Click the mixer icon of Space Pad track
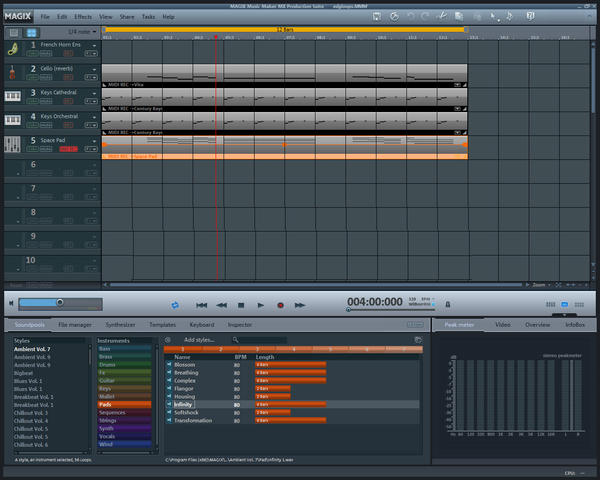The height and width of the screenshot is (480, 600). (12, 144)
